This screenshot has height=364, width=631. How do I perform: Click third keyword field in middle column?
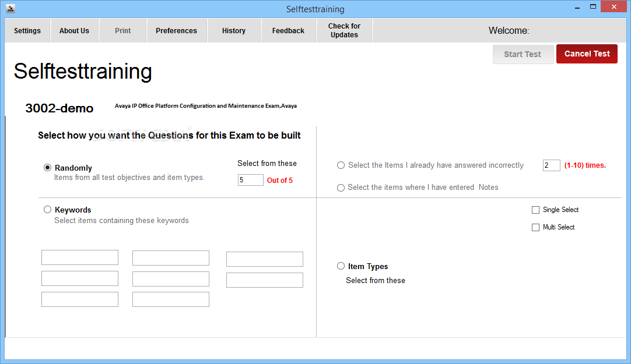pos(171,299)
